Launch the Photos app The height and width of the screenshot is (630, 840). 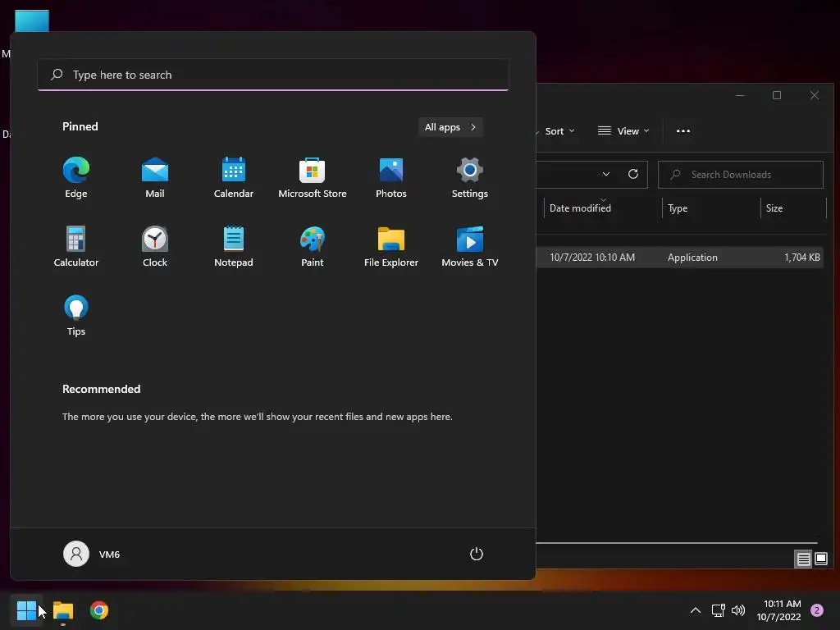391,177
